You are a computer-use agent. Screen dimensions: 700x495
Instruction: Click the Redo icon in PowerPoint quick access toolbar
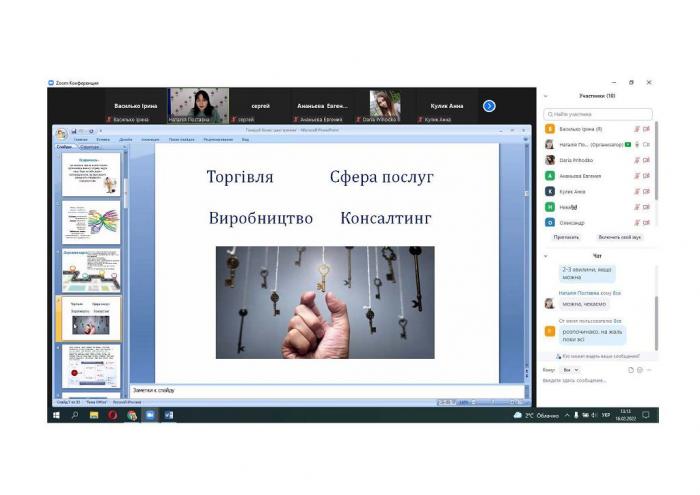click(x=91, y=131)
